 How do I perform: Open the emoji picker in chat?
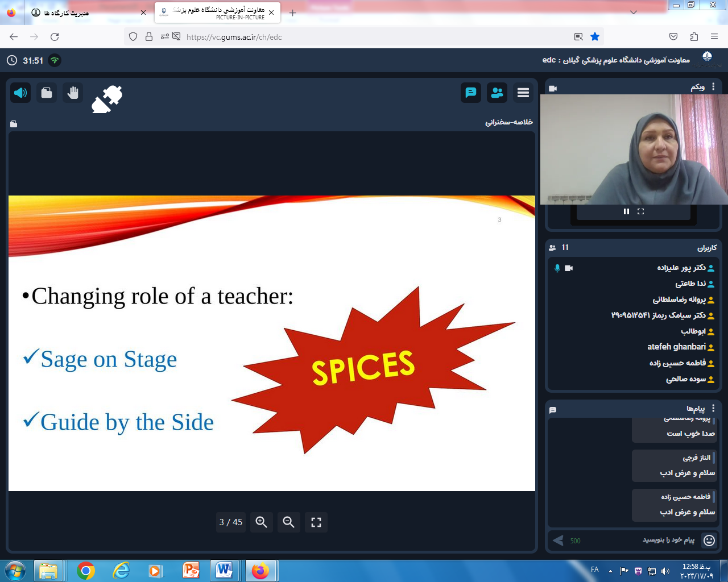point(709,540)
